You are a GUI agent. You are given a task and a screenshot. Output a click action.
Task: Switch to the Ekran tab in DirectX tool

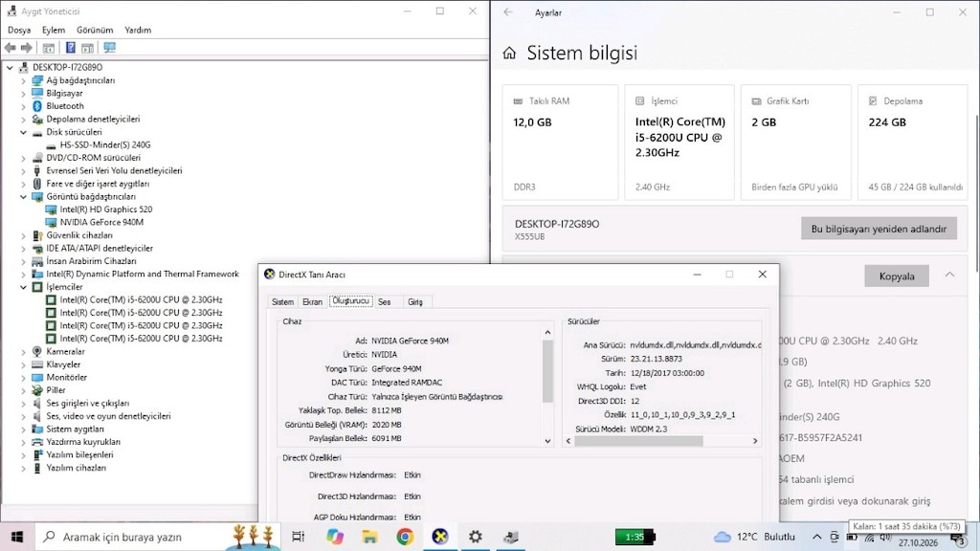click(313, 301)
